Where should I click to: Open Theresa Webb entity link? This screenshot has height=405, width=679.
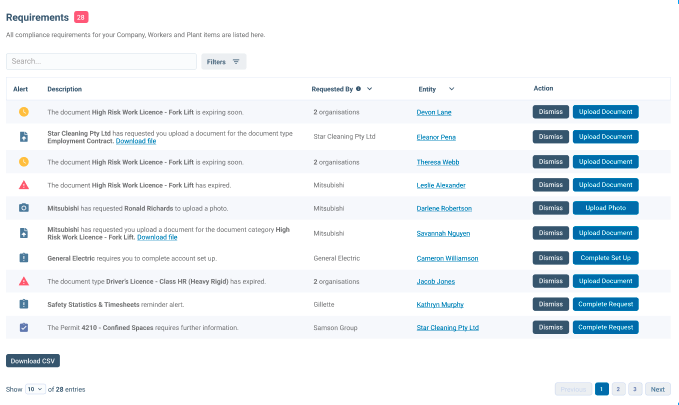[x=438, y=162]
